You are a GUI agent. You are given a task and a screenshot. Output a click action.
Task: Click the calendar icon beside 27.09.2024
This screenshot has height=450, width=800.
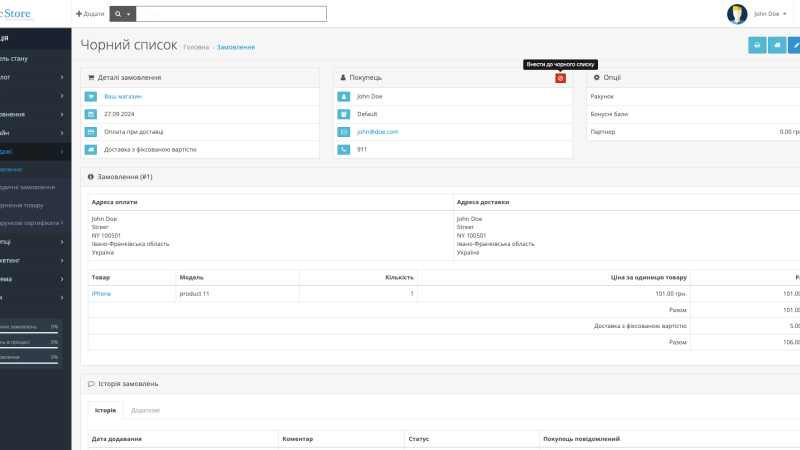91,114
